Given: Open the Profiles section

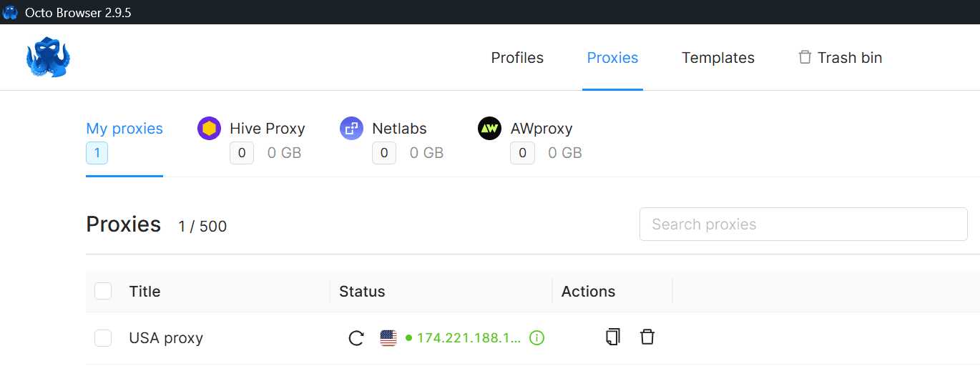Looking at the screenshot, I should click(517, 58).
